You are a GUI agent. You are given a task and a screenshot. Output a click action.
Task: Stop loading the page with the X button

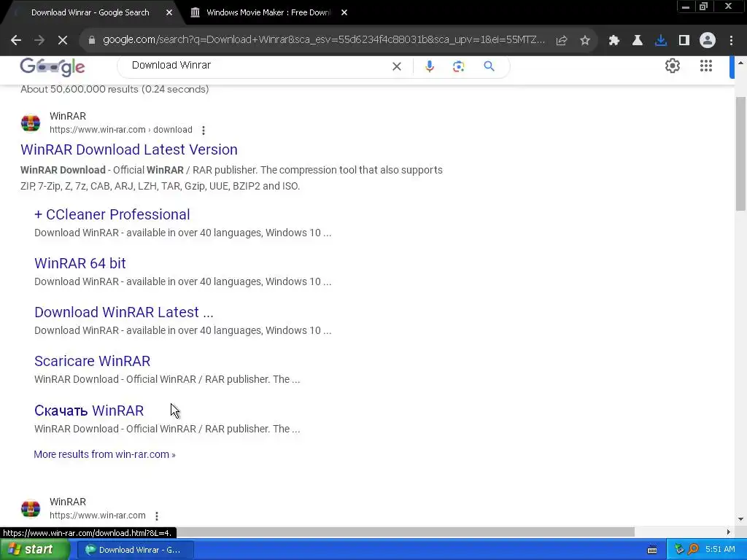pos(63,41)
